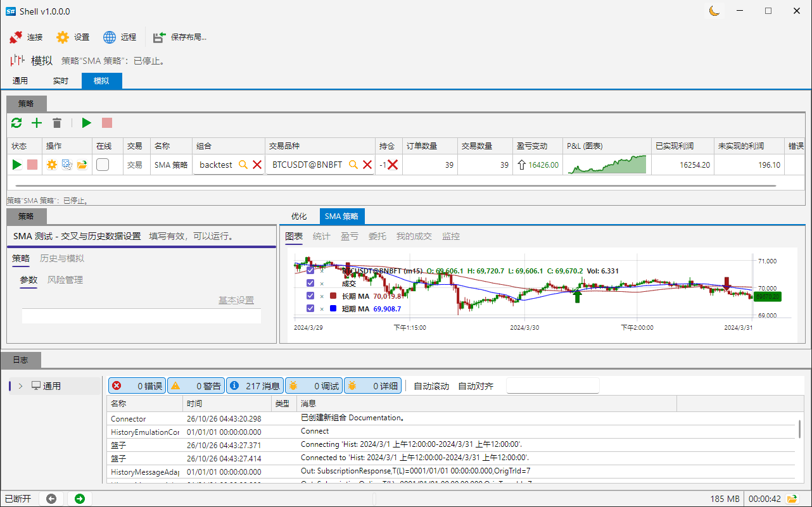
Task: Click the open-folder icon in SMA 策略 row
Action: 82,165
